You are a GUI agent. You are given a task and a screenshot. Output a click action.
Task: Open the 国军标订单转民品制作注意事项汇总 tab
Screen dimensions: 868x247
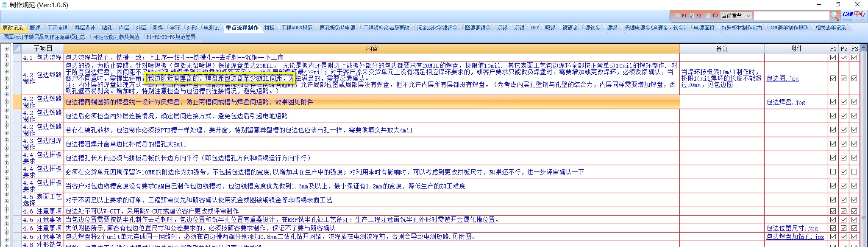click(45, 37)
